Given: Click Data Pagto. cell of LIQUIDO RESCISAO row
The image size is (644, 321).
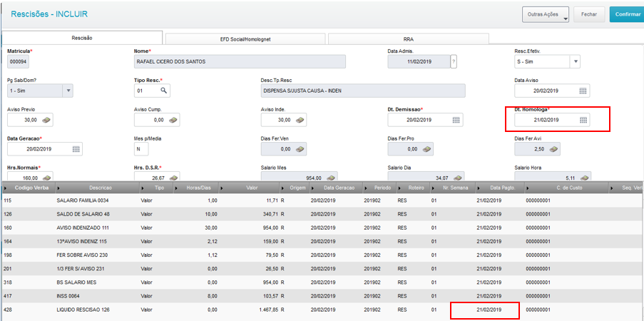Looking at the screenshot, I should click(489, 310).
